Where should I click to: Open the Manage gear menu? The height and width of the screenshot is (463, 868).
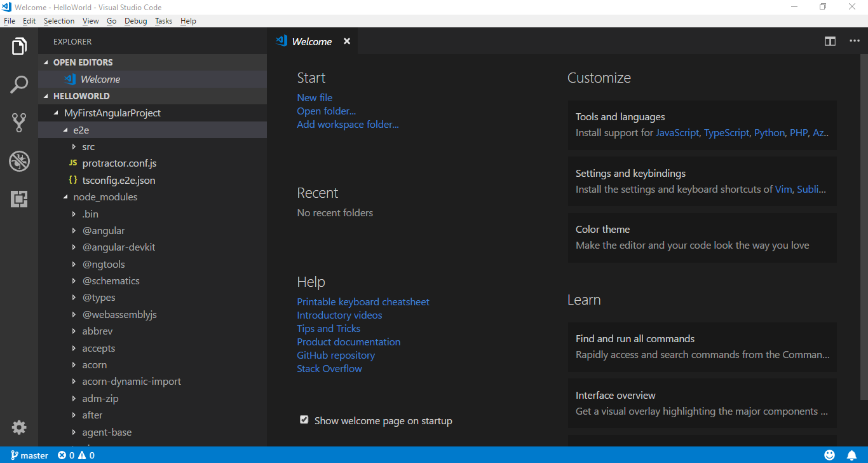pyautogui.click(x=19, y=427)
